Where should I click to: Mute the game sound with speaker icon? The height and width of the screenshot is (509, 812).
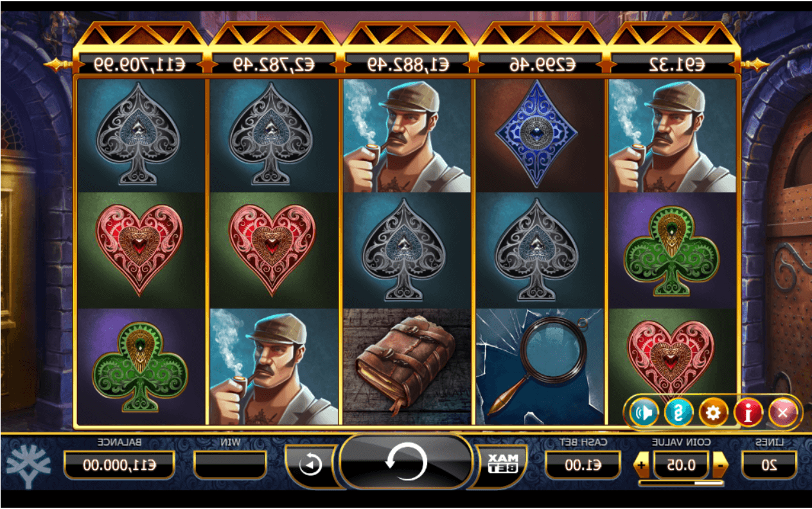[x=643, y=413]
